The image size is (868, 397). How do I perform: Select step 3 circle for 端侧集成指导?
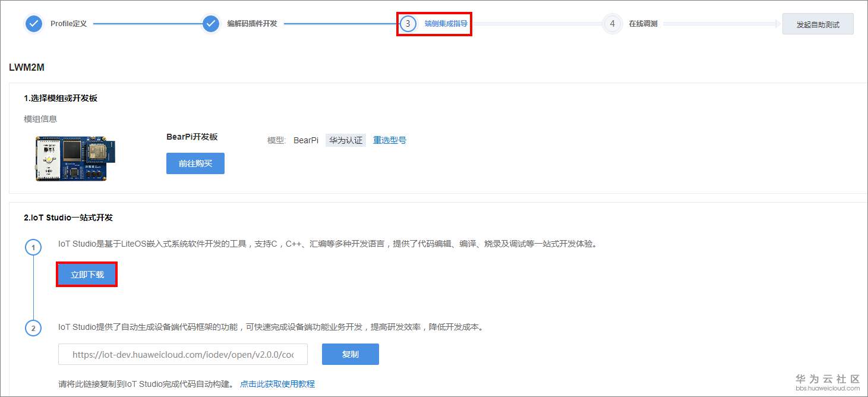(x=408, y=24)
